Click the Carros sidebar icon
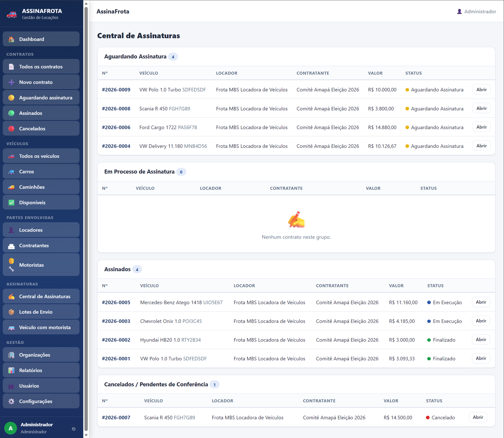This screenshot has height=438, width=504. [x=11, y=171]
